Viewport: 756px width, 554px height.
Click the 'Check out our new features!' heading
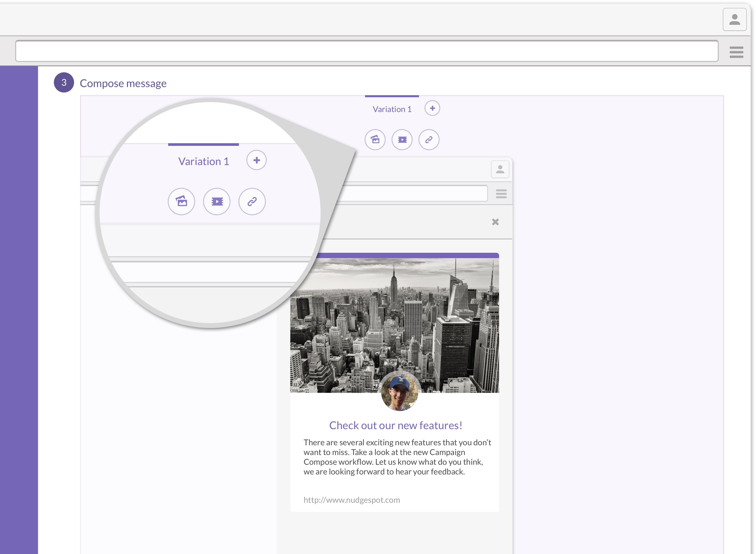click(396, 425)
